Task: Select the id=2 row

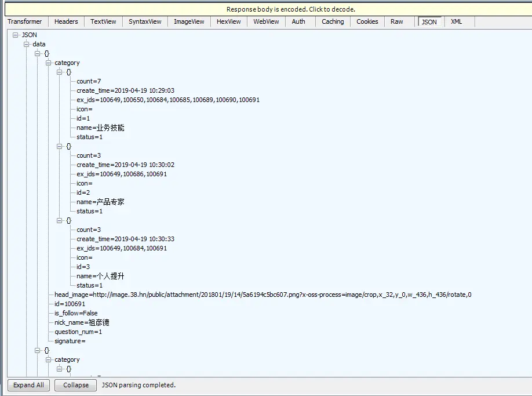Action: pos(83,192)
